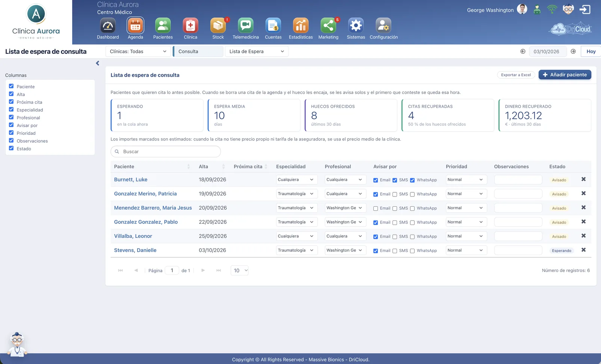Open the rows-per-page dropdown showing 10
601x364 pixels.
point(240,270)
